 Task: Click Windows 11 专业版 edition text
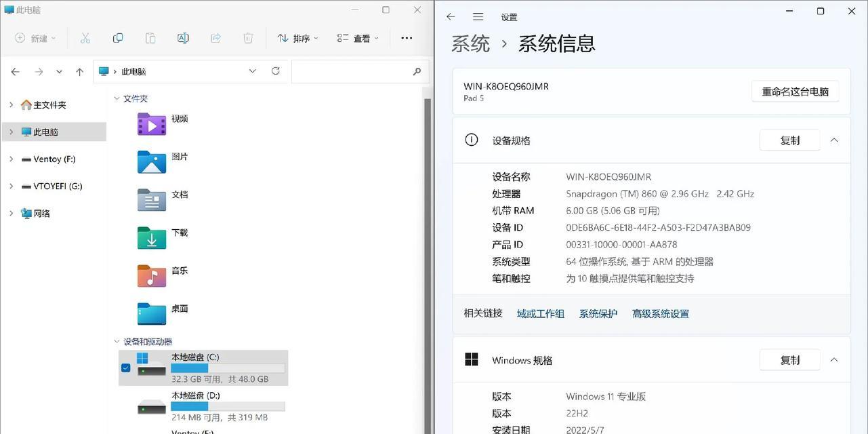[x=606, y=397]
